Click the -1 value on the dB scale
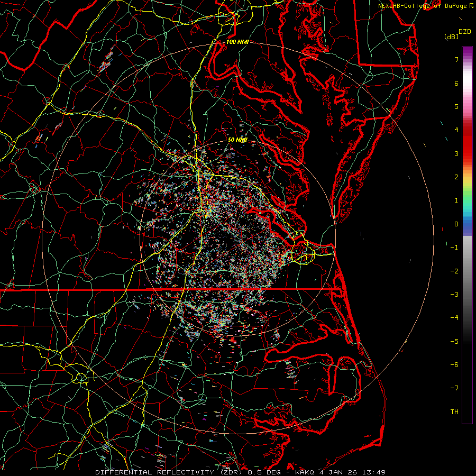 click(x=454, y=248)
